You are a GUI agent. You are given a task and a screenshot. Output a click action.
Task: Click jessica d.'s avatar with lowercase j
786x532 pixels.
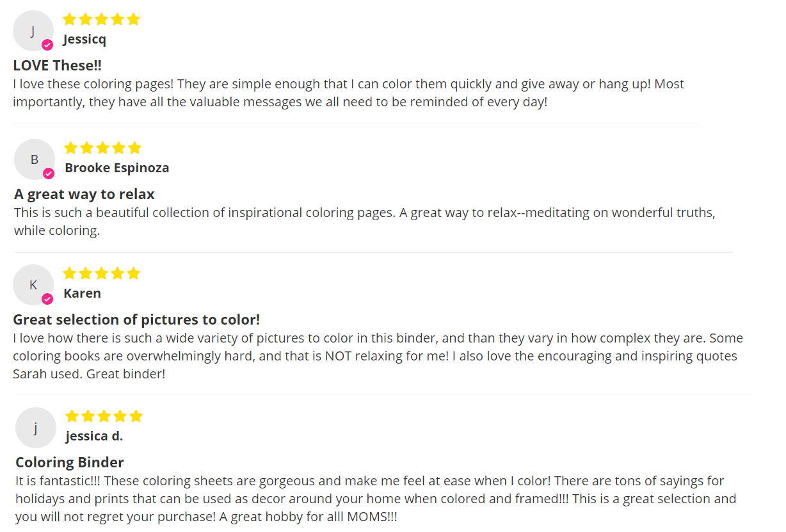click(36, 428)
